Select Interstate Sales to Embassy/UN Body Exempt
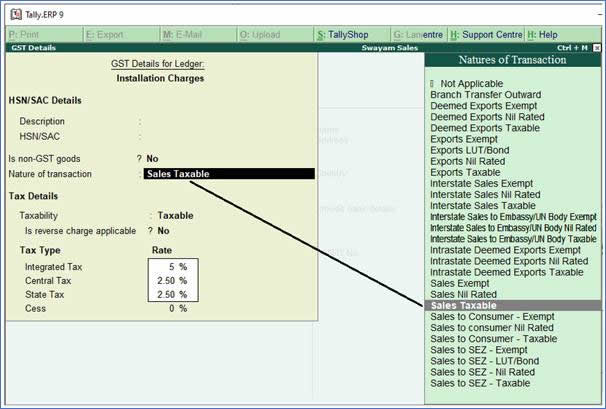Screen dimensions: 606x409 coord(513,217)
